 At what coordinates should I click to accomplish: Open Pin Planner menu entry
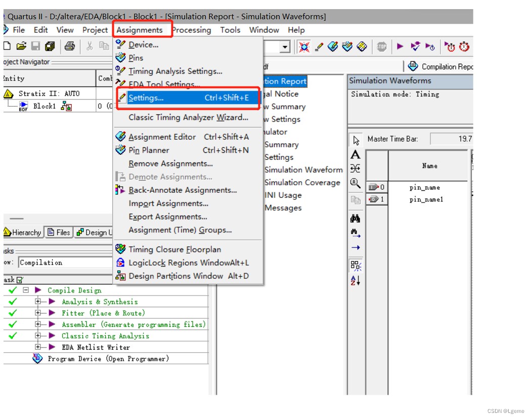pyautogui.click(x=188, y=150)
